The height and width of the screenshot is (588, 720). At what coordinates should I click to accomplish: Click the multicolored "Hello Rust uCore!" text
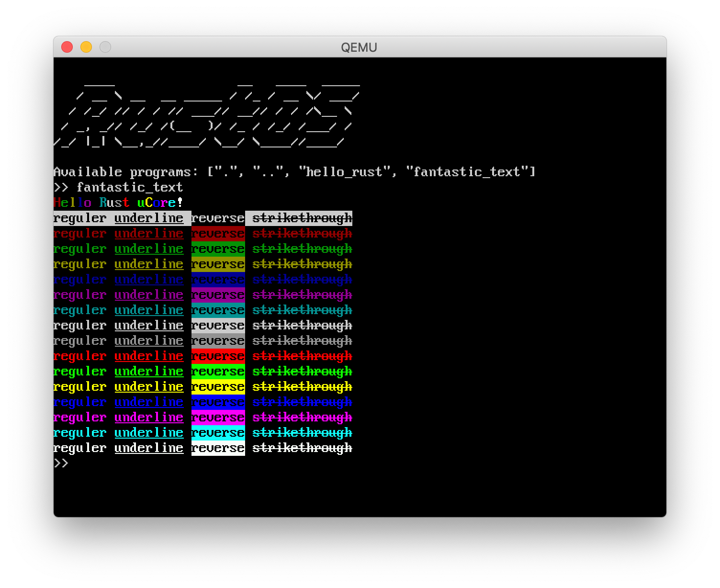(118, 203)
